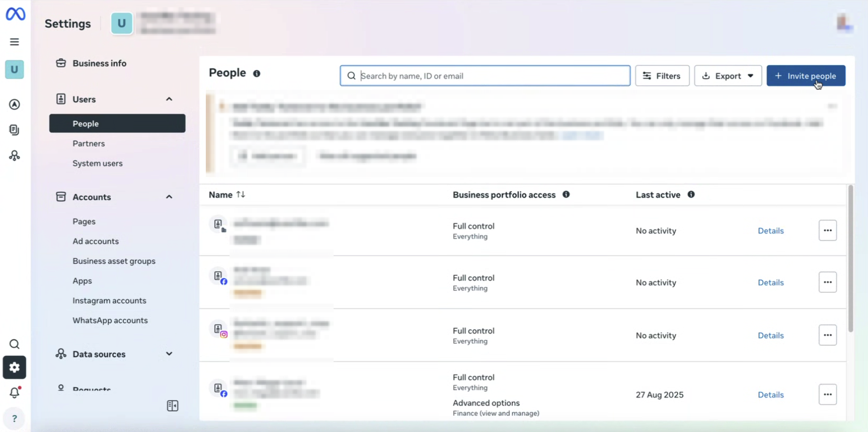868x432 pixels.
Task: Click info icon next to Last active
Action: [x=691, y=194]
